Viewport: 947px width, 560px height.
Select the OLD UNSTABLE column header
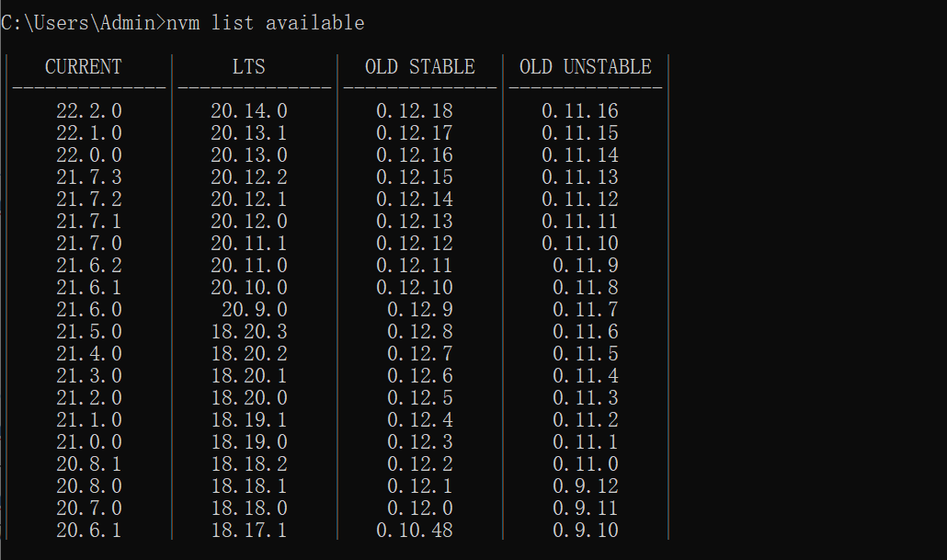[x=586, y=66]
